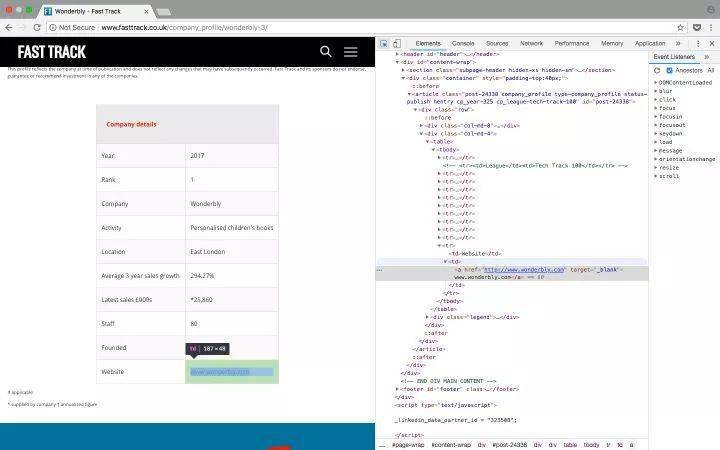Select the script type="text/javascript" line
720x450 pixels.
pyautogui.click(x=445, y=405)
